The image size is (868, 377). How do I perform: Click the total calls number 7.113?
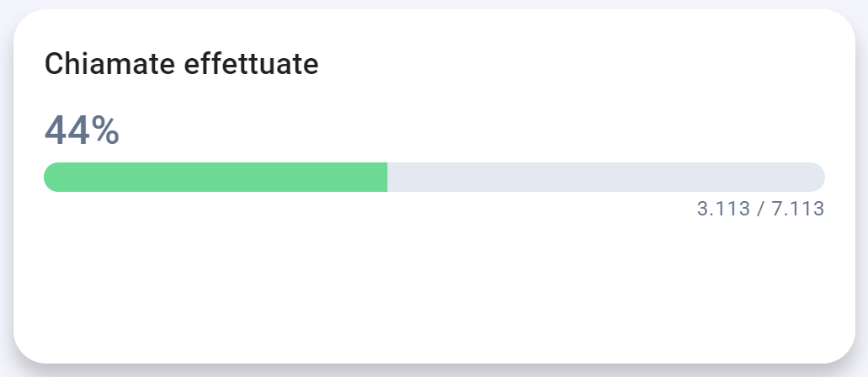(x=797, y=209)
